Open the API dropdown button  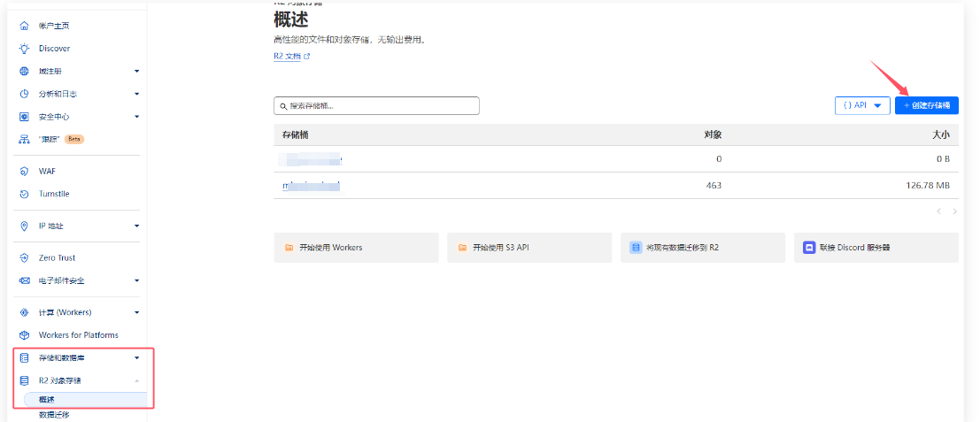(862, 105)
